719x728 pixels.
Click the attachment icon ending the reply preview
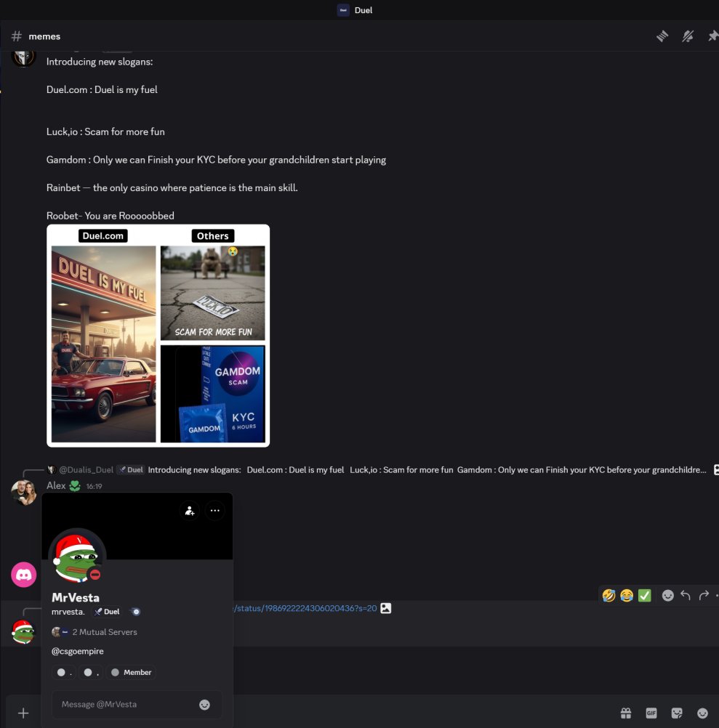716,470
